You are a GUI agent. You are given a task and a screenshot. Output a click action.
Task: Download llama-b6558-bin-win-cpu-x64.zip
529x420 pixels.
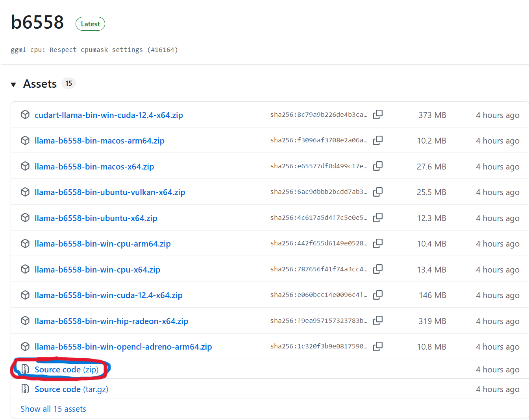pyautogui.click(x=97, y=270)
